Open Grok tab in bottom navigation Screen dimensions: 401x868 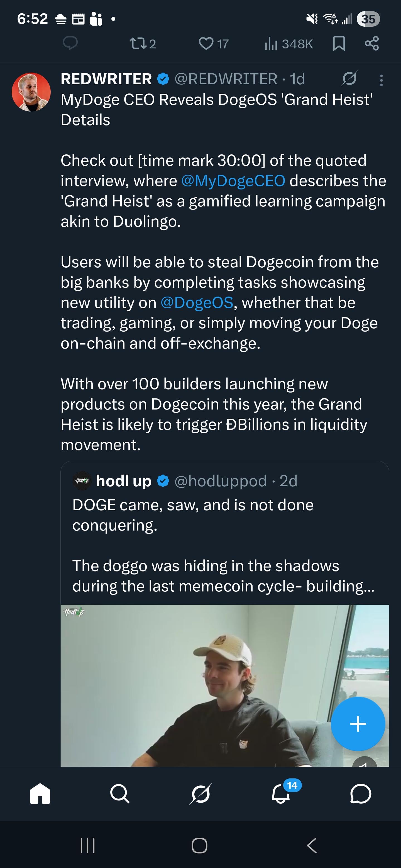[200, 793]
